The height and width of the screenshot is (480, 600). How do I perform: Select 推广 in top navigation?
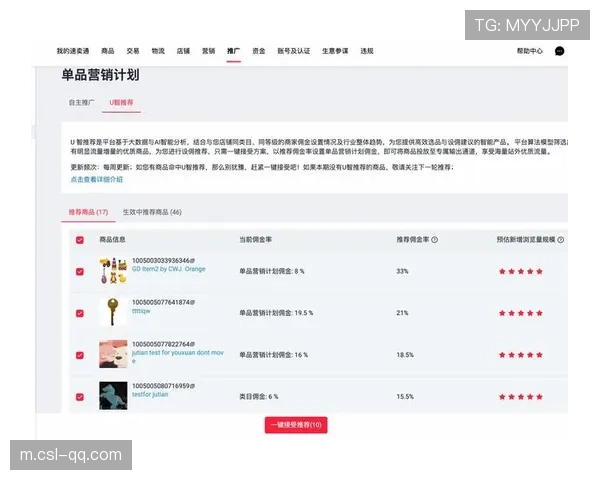pos(233,51)
